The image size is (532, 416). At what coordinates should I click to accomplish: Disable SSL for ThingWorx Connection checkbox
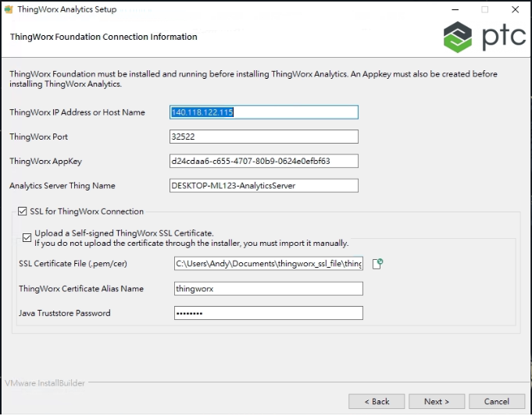(21, 212)
